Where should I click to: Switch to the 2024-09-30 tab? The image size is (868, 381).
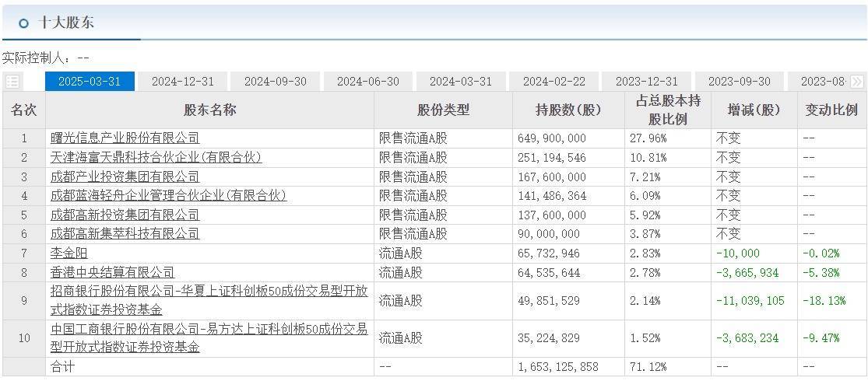pos(275,82)
